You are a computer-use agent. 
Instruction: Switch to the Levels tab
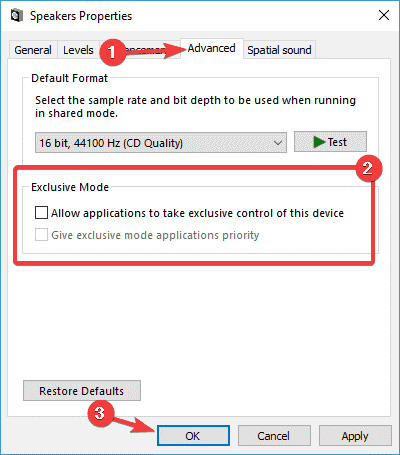[78, 50]
